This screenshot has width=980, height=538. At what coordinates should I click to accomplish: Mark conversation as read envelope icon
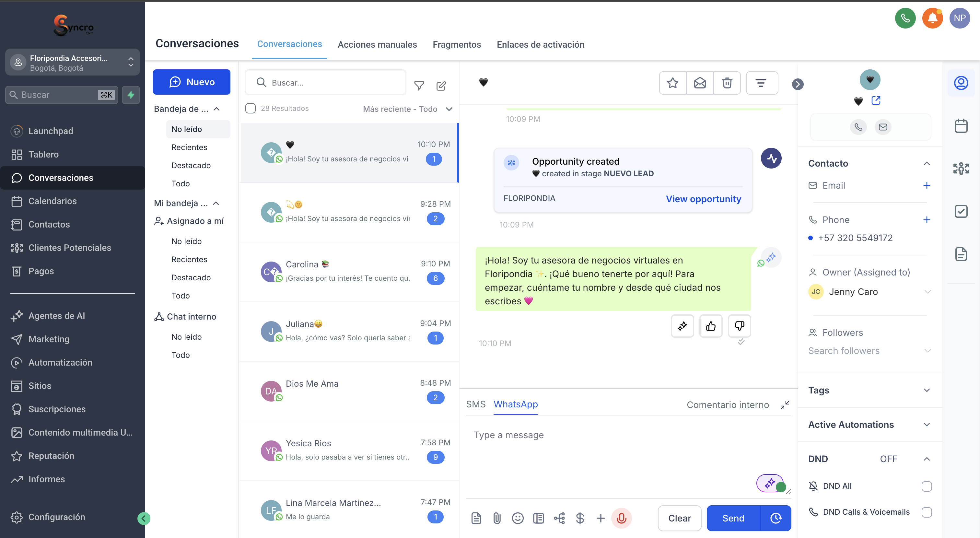coord(700,83)
